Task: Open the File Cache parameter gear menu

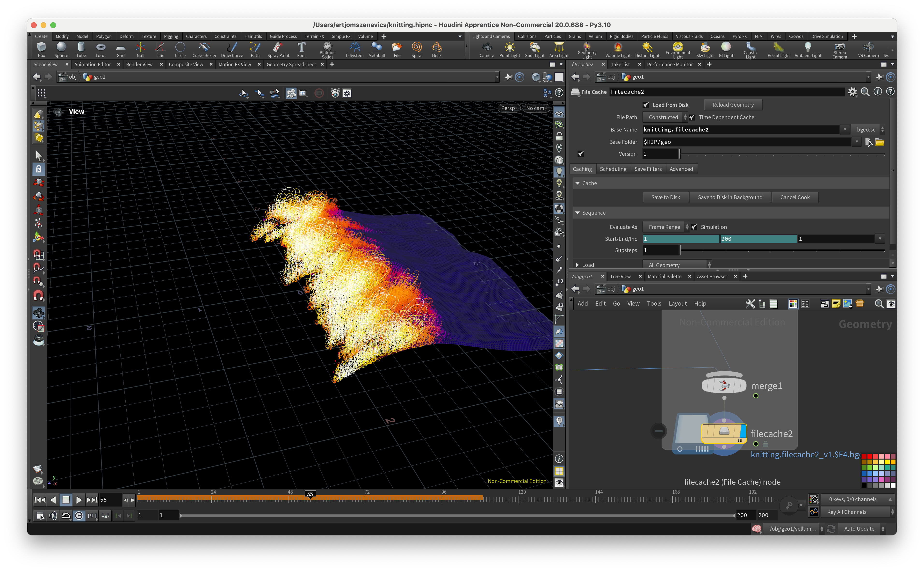Action: pyautogui.click(x=852, y=92)
